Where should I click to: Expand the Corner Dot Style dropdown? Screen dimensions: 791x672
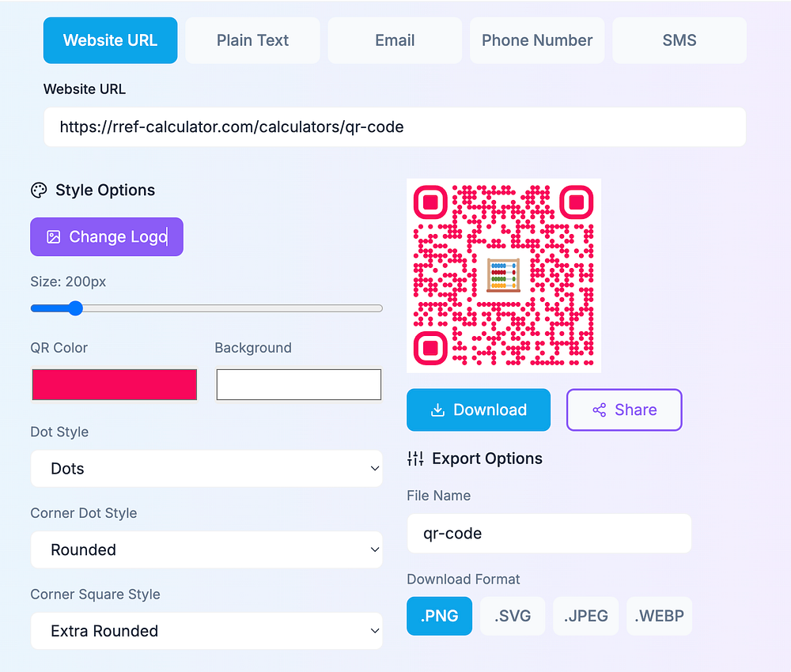click(x=206, y=550)
